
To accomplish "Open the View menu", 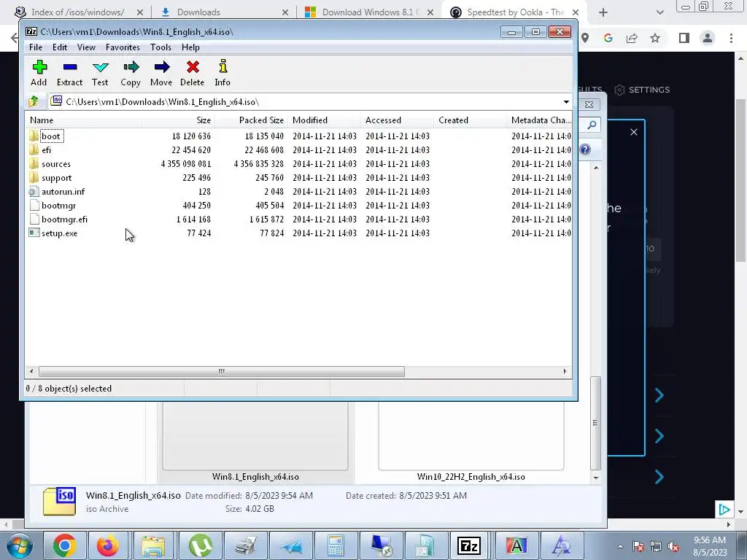I will pos(86,47).
